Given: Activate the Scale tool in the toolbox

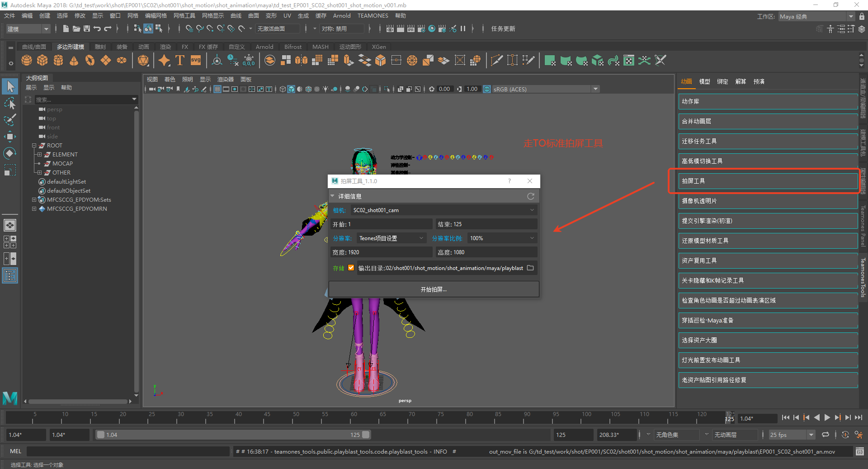Looking at the screenshot, I should (x=10, y=170).
